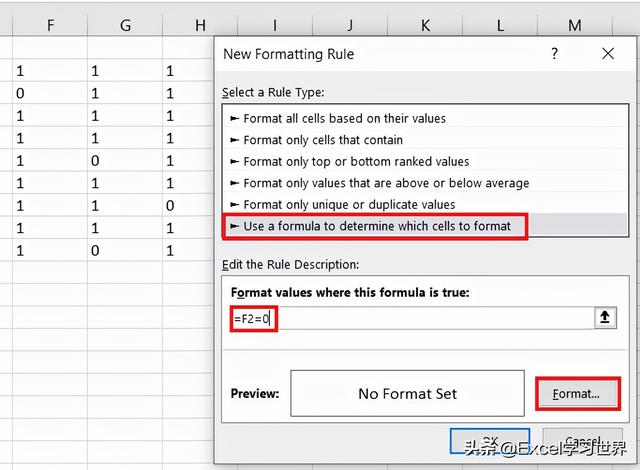Choose 'Use a formula to determine which cells to format'

click(377, 226)
